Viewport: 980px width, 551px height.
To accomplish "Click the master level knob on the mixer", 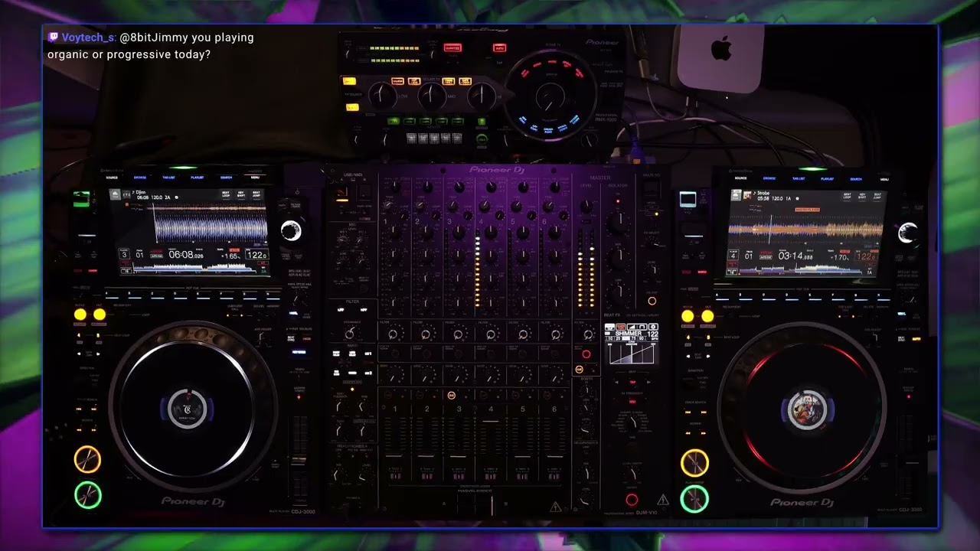I will point(586,207).
